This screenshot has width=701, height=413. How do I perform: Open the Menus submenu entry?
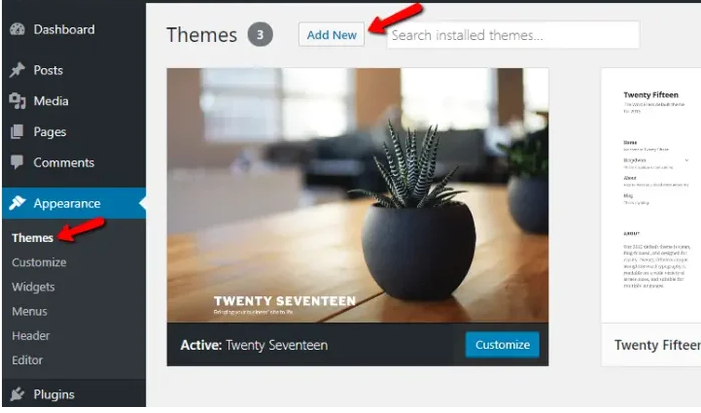(x=30, y=312)
